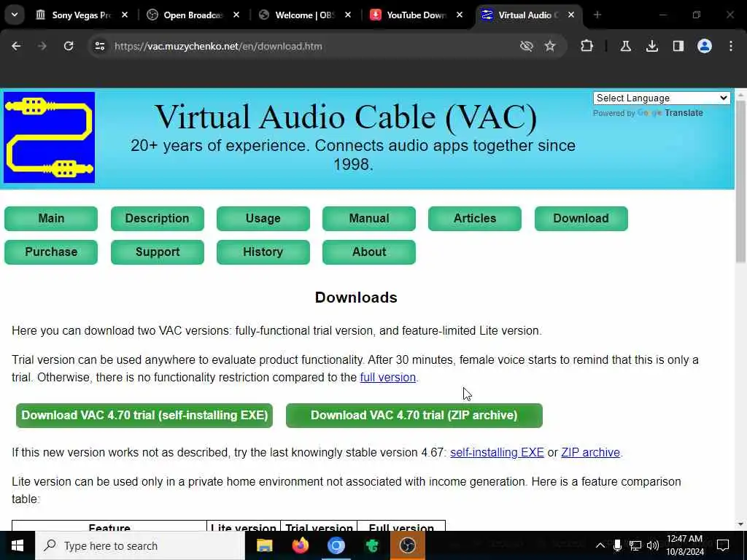Open site information icon in address bar
747x560 pixels.
(99, 46)
